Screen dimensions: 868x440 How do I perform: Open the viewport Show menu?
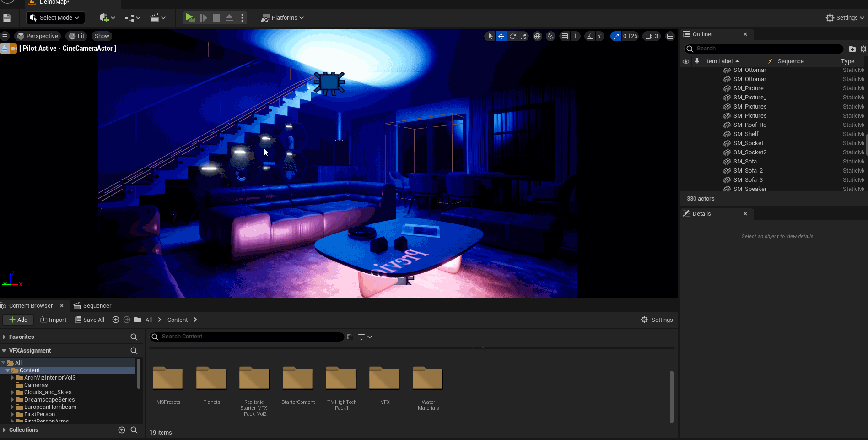coord(102,36)
